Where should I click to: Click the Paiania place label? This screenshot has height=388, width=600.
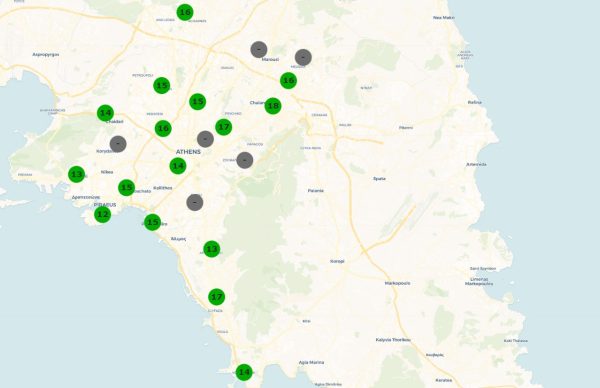pyautogui.click(x=316, y=191)
